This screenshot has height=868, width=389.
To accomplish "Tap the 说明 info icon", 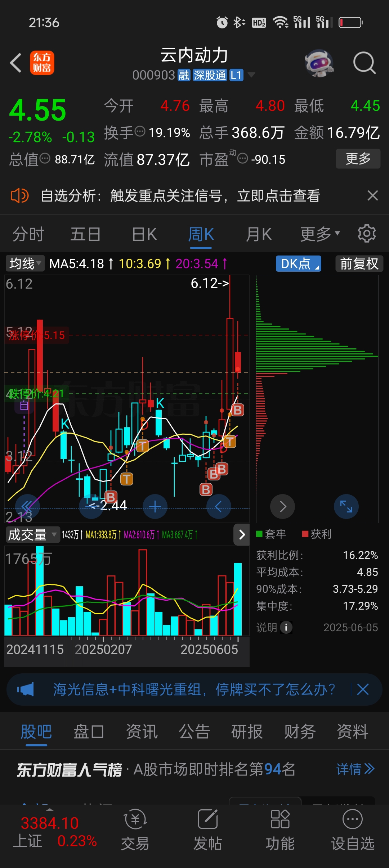I will tap(286, 627).
